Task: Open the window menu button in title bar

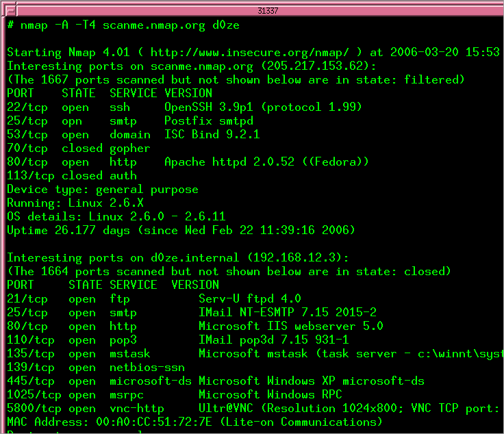Action: tap(10, 10)
